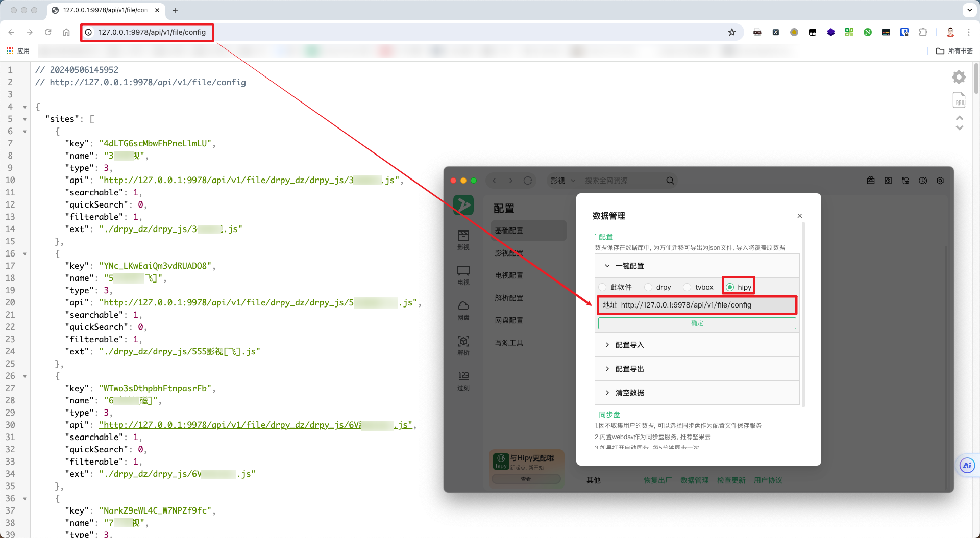Open 基础配置 in the config menu
This screenshot has height=538, width=980.
[x=528, y=230]
